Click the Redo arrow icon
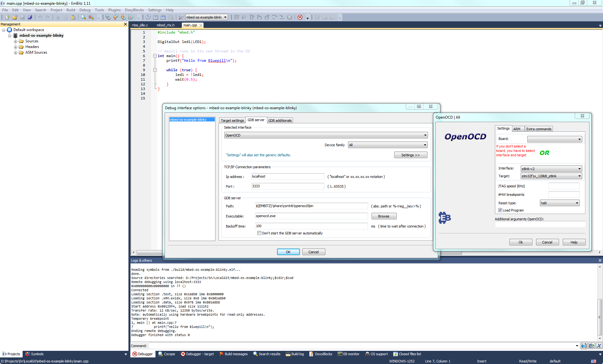 48,17
